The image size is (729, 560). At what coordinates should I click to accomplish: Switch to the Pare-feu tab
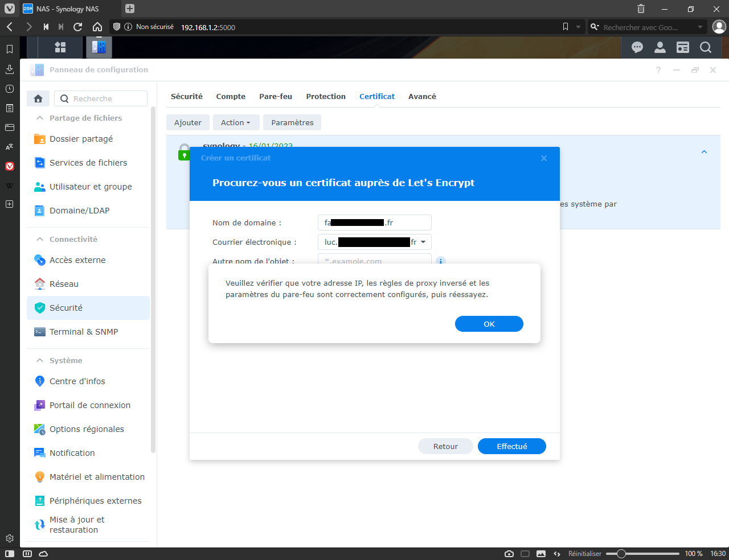coord(276,96)
